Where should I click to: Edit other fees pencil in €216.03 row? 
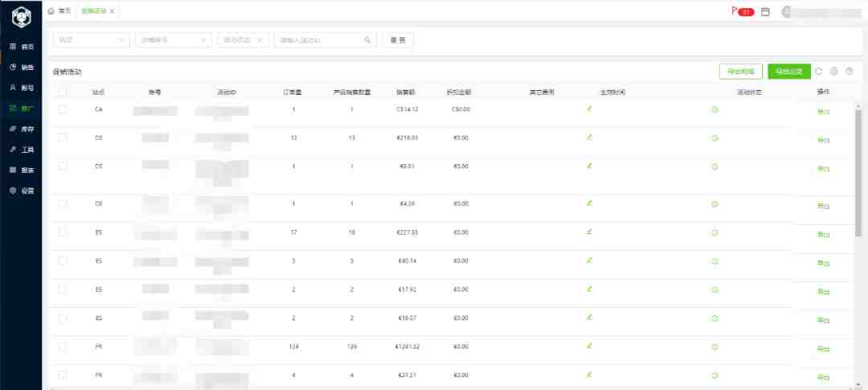point(589,137)
